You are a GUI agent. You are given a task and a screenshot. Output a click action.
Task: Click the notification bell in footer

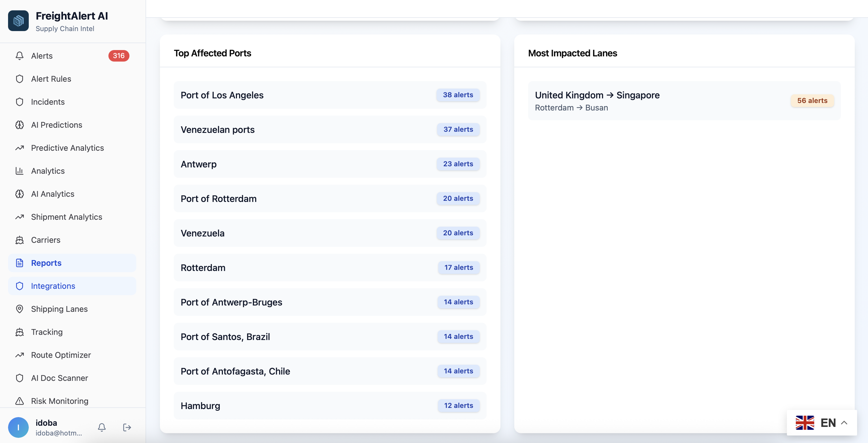pyautogui.click(x=102, y=427)
